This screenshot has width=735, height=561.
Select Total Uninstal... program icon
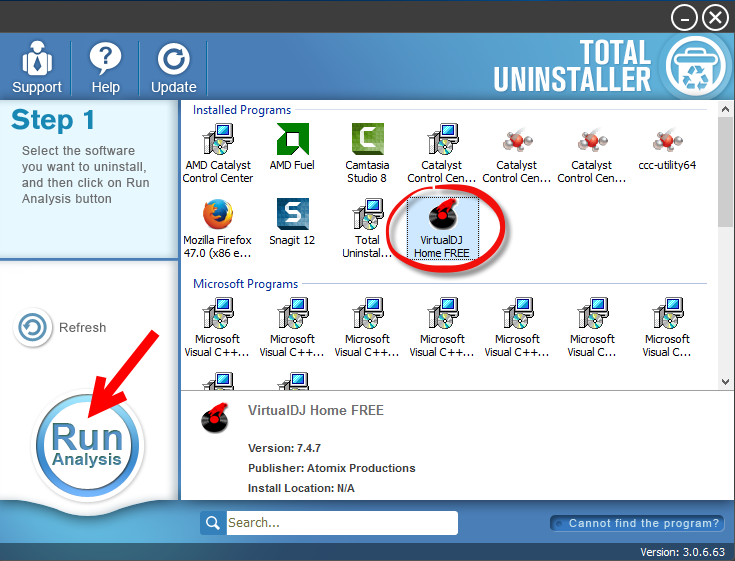coord(367,228)
